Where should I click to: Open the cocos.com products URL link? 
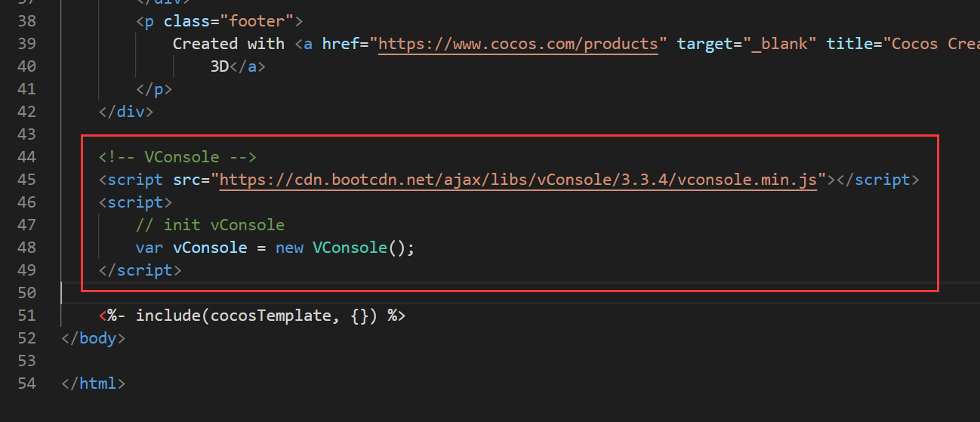coord(518,44)
